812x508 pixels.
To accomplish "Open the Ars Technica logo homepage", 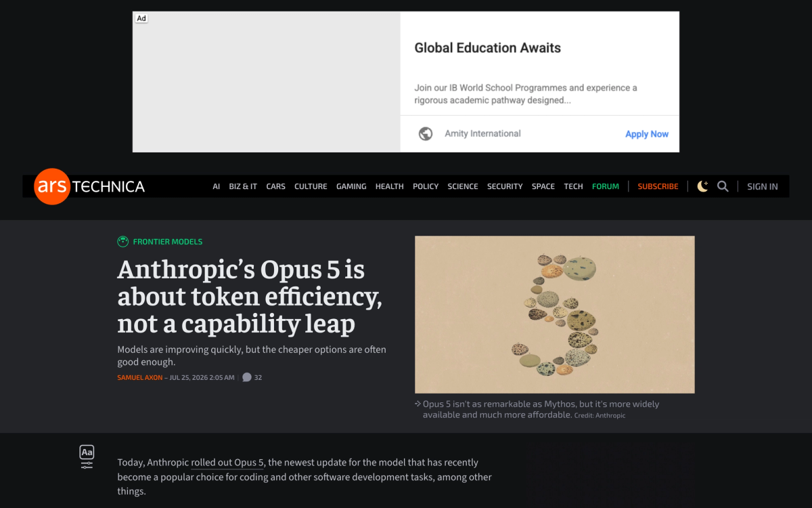I will (x=89, y=186).
